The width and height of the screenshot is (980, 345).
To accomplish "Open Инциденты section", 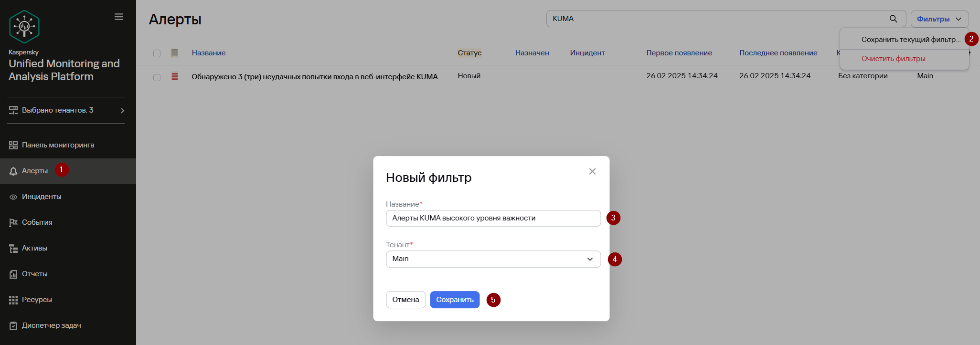I will click(x=68, y=197).
